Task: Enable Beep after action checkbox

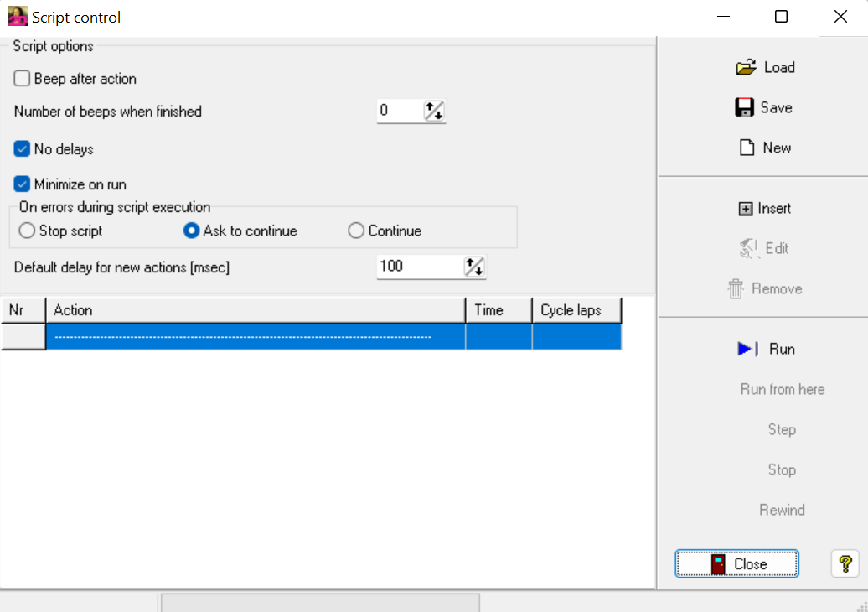Action: coord(23,79)
